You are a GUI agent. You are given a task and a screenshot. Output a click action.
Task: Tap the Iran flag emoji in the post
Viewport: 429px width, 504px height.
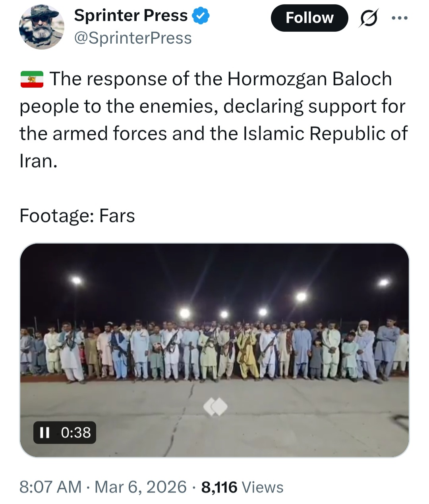[32, 79]
